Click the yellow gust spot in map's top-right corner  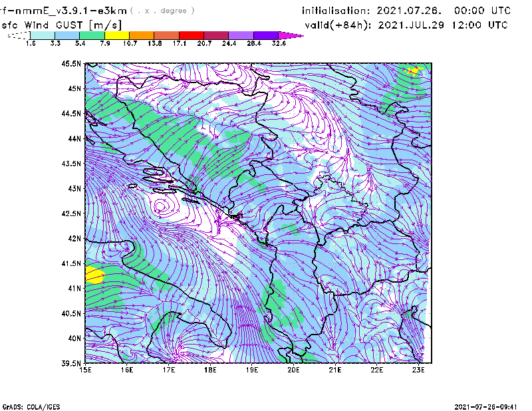414,70
